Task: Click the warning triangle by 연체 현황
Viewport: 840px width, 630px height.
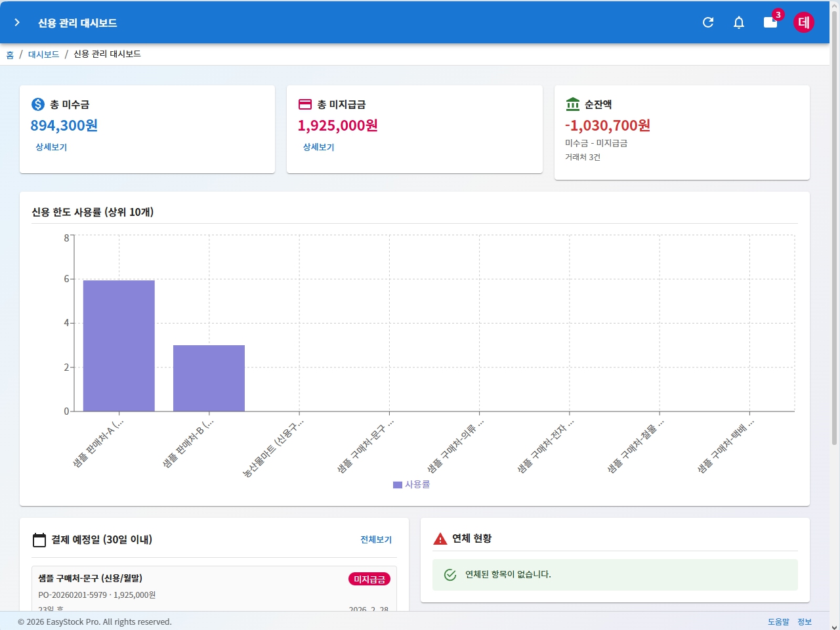Action: pyautogui.click(x=440, y=539)
